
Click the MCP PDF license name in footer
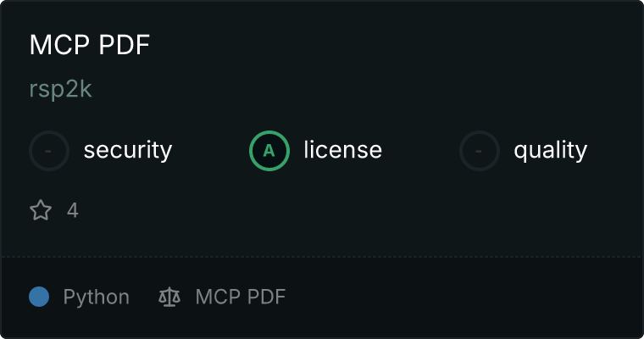241,297
